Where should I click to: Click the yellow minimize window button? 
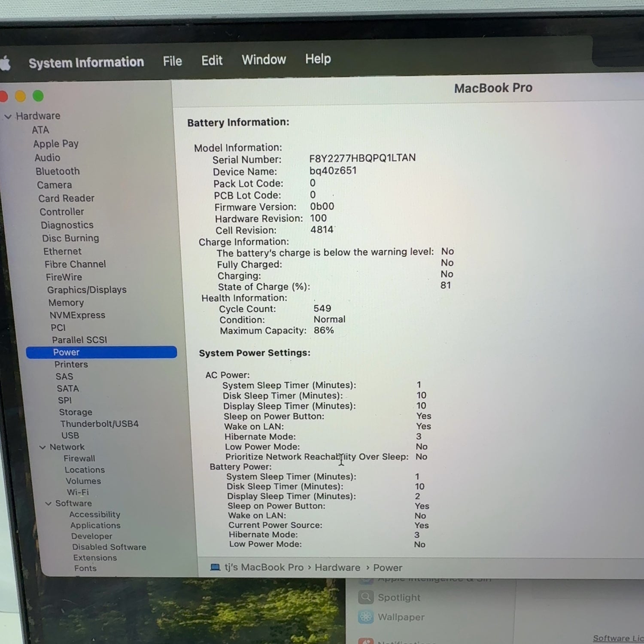20,96
